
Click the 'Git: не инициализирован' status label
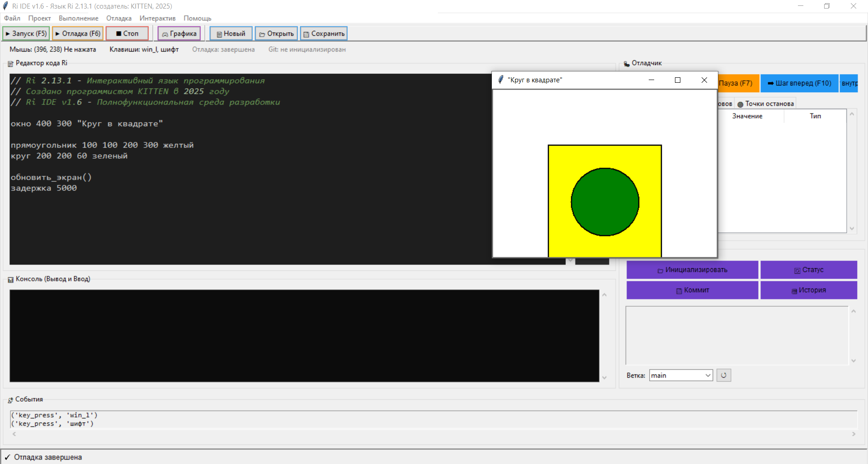(x=307, y=49)
